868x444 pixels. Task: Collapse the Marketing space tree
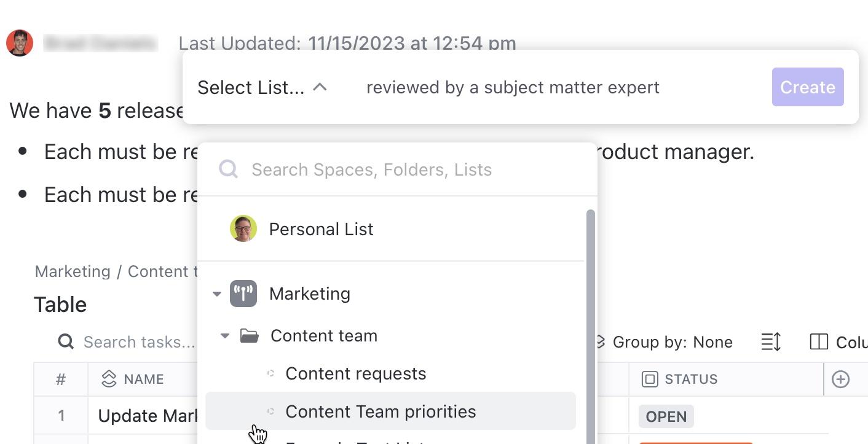217,294
